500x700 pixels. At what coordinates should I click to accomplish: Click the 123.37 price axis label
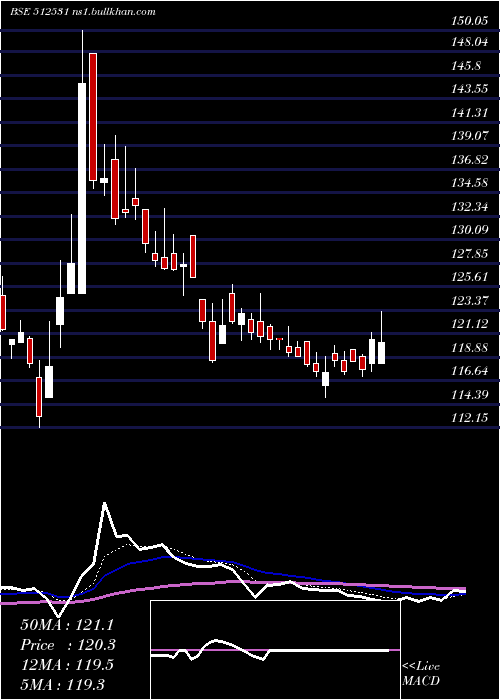pyautogui.click(x=469, y=300)
